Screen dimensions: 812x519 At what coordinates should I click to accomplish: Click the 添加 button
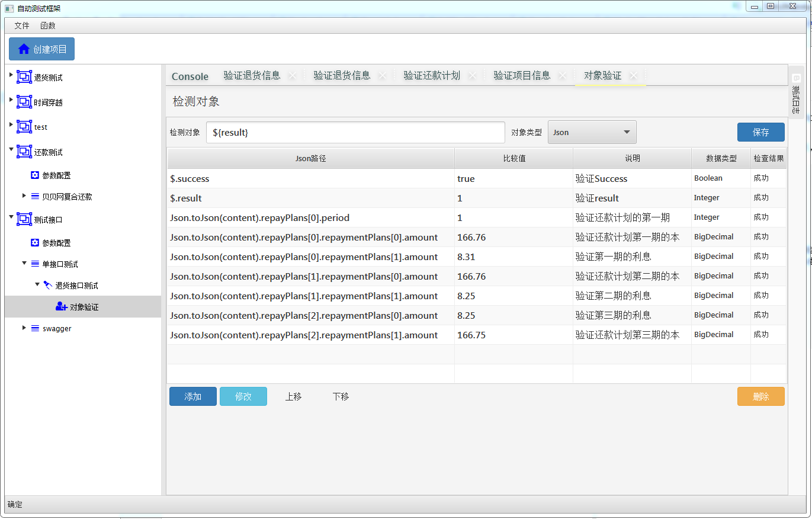pyautogui.click(x=193, y=396)
